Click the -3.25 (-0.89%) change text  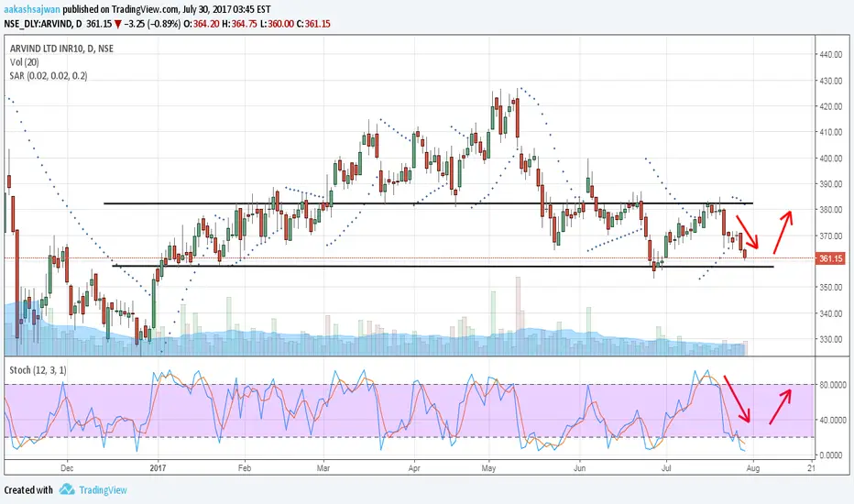pos(152,24)
